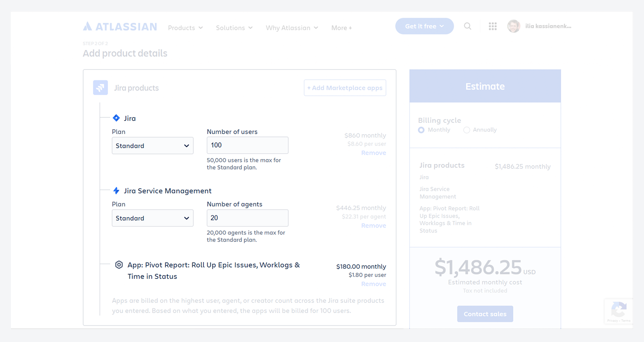
Task: Click 50,000 users max note
Action: pyautogui.click(x=244, y=164)
